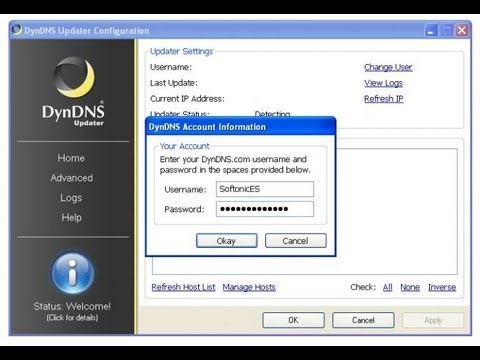The height and width of the screenshot is (360, 480).
Task: Click the Status: Welcome! text for details
Action: (x=72, y=306)
